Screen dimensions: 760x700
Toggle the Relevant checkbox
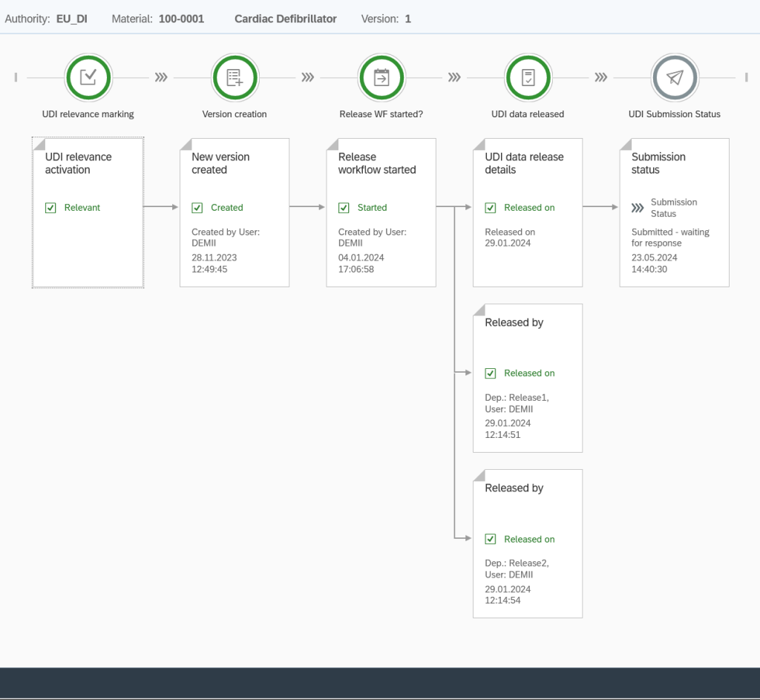pyautogui.click(x=50, y=208)
